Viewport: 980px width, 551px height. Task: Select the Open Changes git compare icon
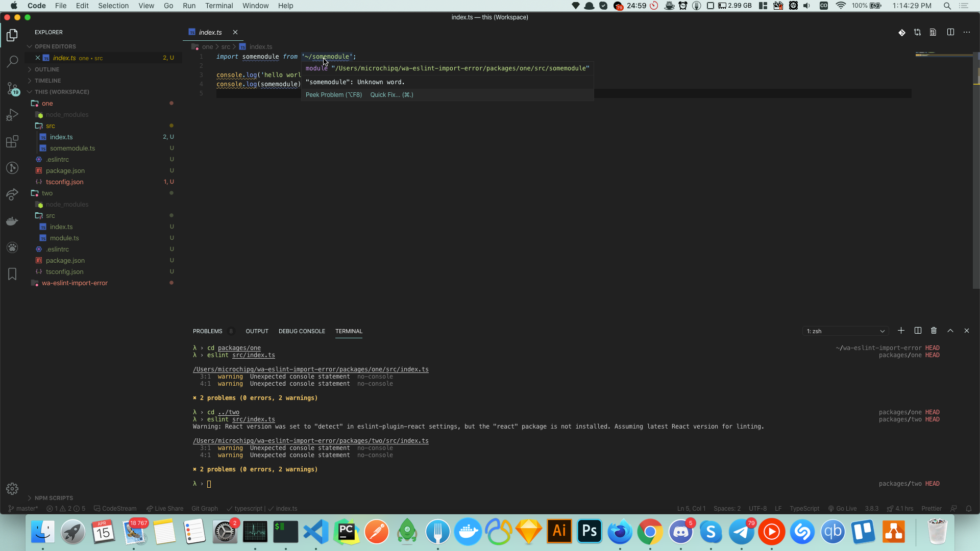click(917, 32)
